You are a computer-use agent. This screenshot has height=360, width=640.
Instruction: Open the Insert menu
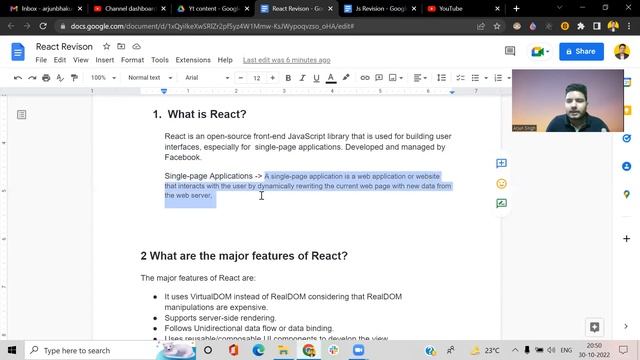pos(104,60)
